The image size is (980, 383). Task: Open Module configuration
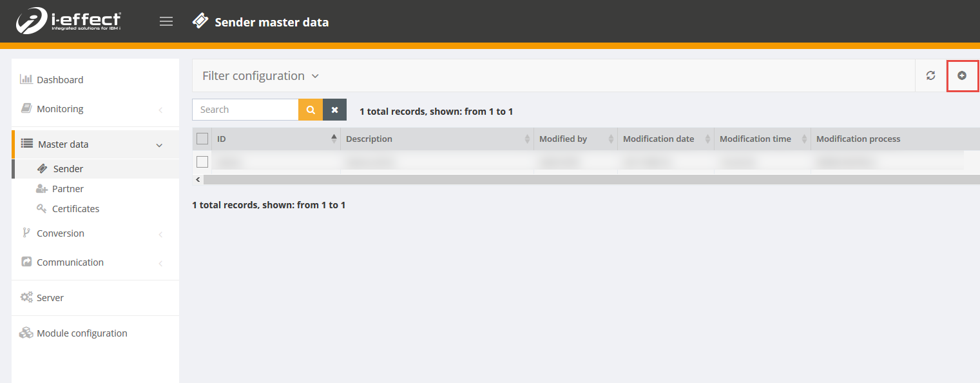82,333
